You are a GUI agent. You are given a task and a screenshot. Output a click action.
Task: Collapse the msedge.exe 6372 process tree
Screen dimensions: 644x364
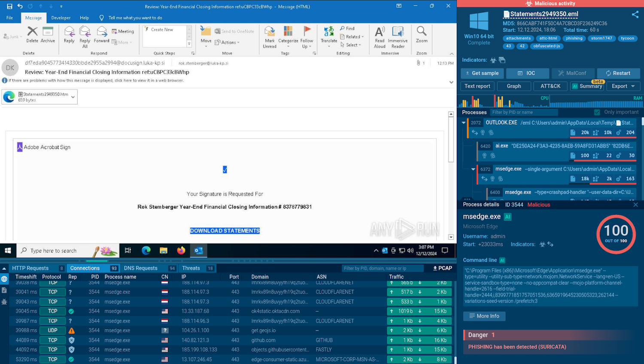coord(473,169)
